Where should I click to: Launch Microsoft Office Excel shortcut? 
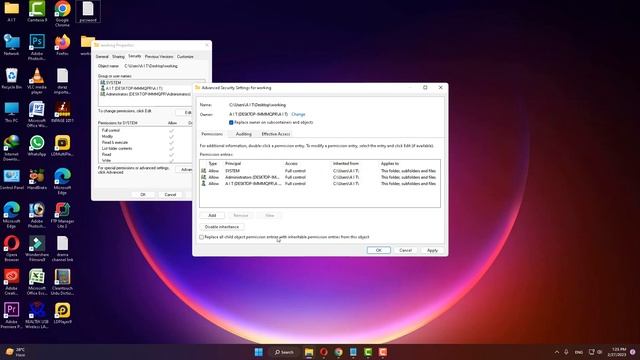[37, 282]
